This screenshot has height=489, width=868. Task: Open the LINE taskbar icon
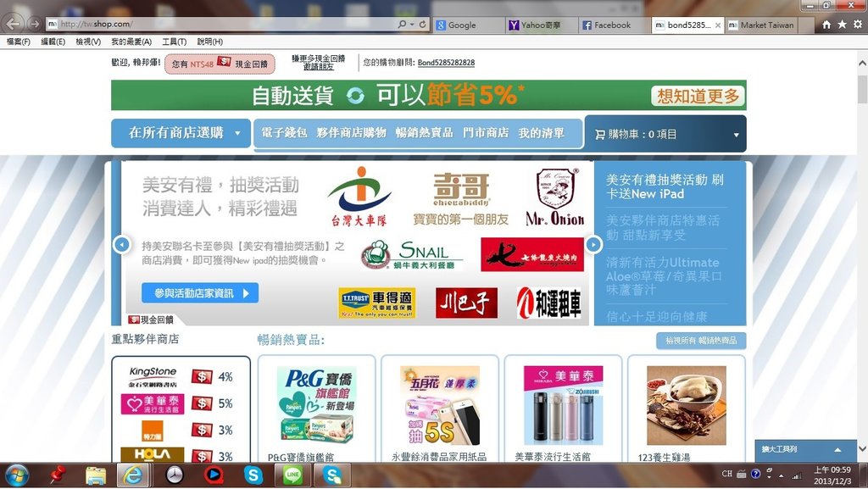click(292, 475)
